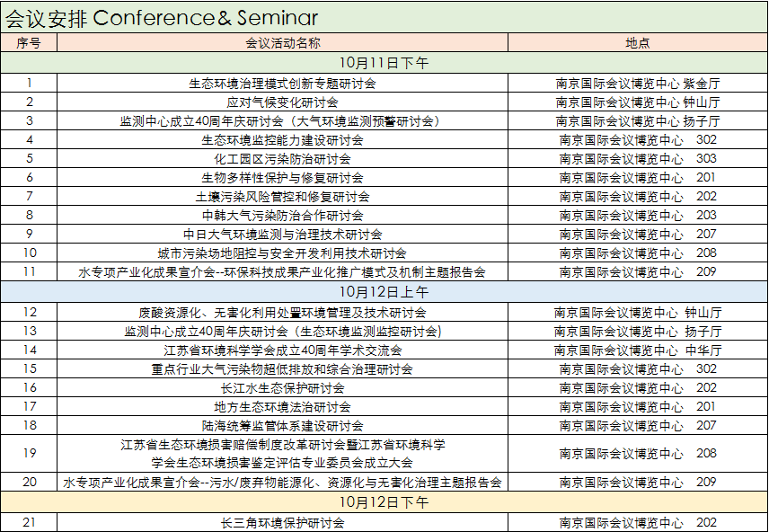The height and width of the screenshot is (532, 769).
Task: Click the 10月12日下午 section row
Action: [384, 501]
